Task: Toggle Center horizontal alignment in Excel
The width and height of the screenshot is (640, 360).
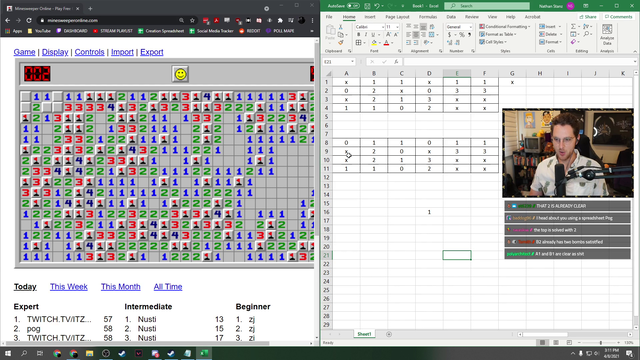Action: click(x=416, y=34)
